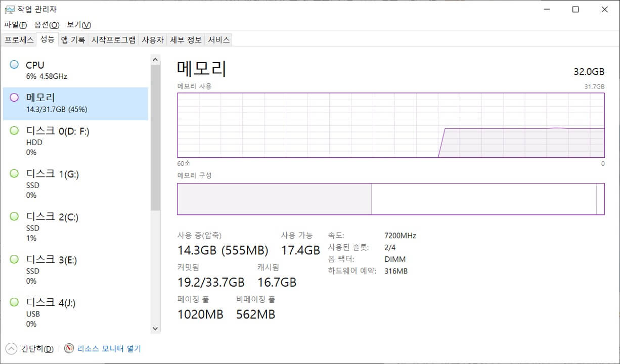Click the 2/4 slots used value
Viewport: 620px width, 364px height.
pyautogui.click(x=390, y=247)
